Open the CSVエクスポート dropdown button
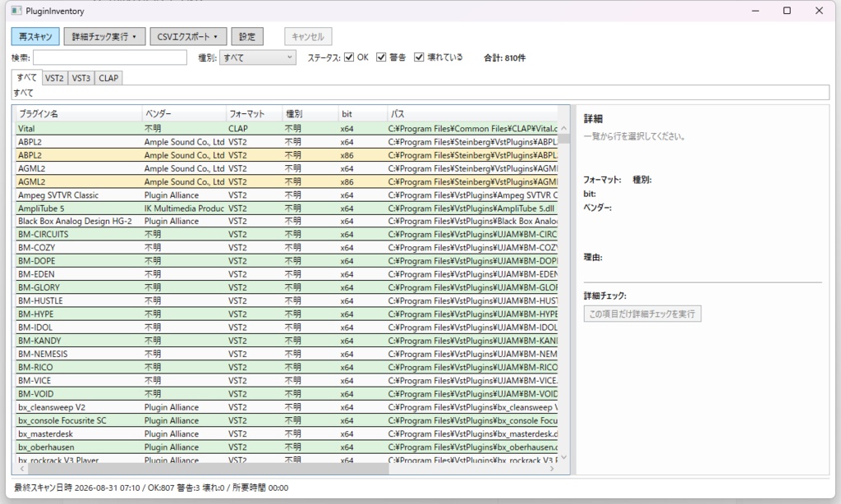This screenshot has width=841, height=504. pyautogui.click(x=188, y=36)
